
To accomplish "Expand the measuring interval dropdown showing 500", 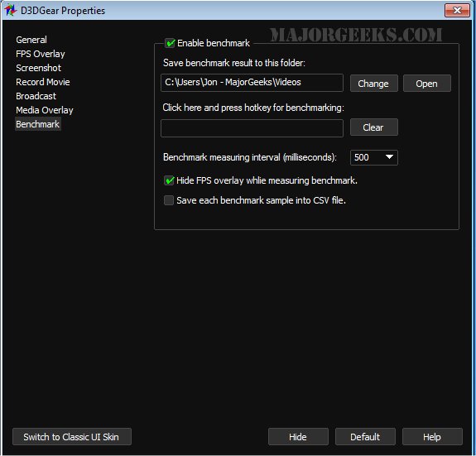I will click(x=373, y=157).
